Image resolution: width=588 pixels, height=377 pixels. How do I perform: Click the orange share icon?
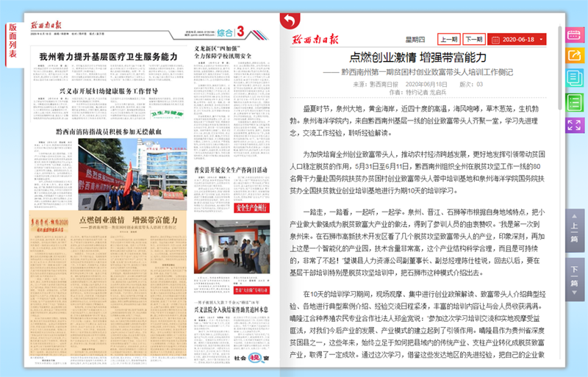click(574, 57)
